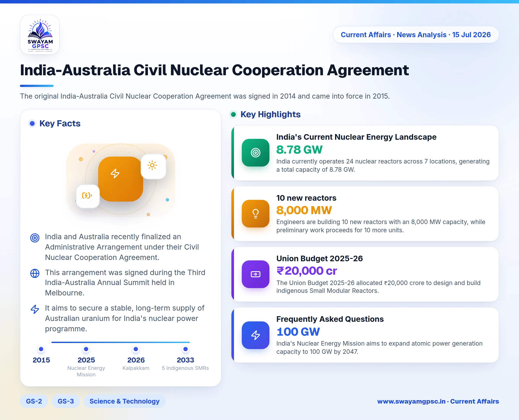Click the green dot beside Key Highlights
519x420 pixels.
tap(233, 114)
